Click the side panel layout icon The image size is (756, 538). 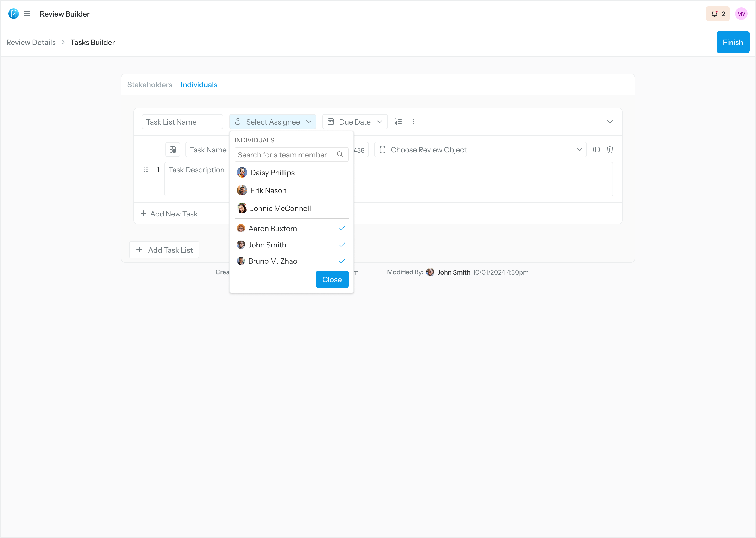pyautogui.click(x=596, y=149)
